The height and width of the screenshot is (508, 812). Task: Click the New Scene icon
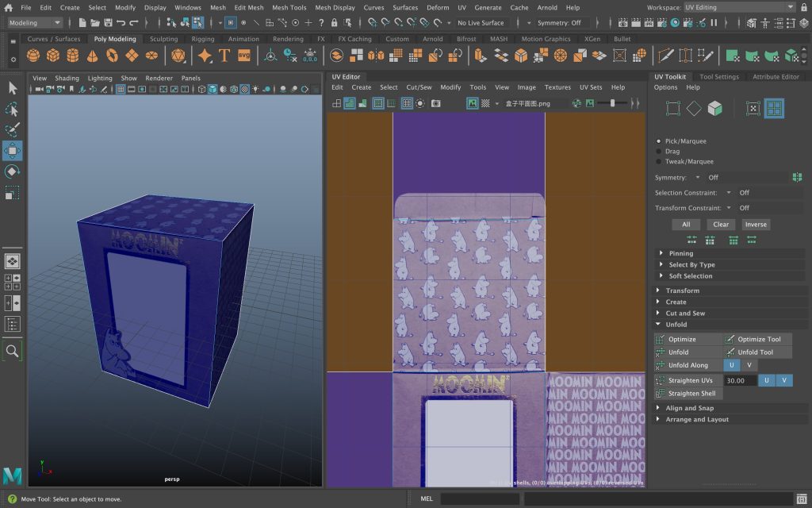click(82, 23)
